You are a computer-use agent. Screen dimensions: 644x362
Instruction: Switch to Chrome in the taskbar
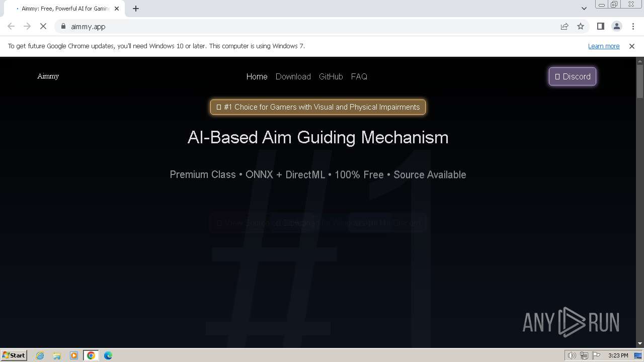[91, 355]
